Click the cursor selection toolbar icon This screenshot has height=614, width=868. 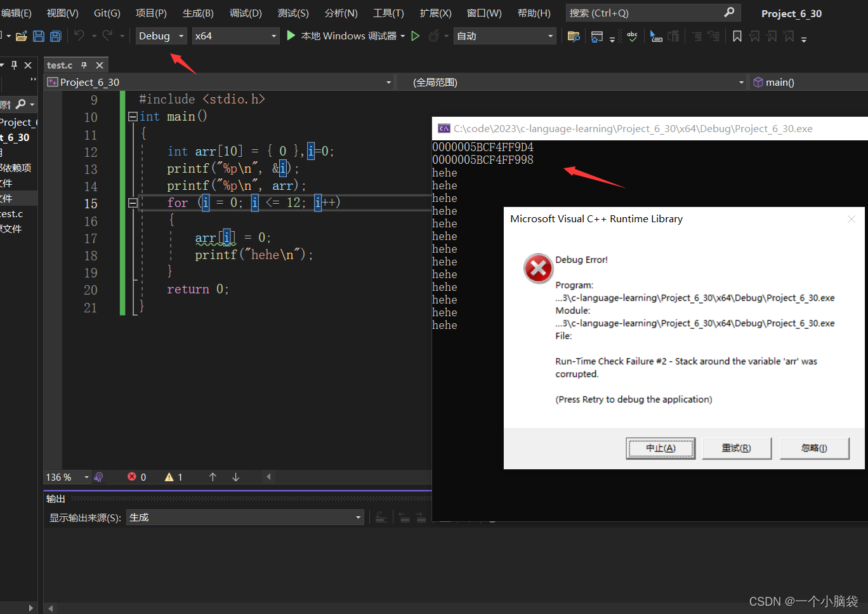point(656,36)
